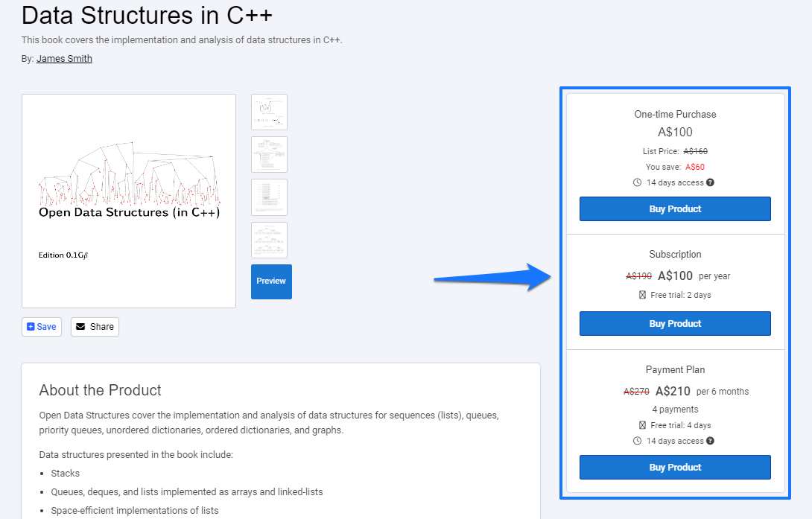Image resolution: width=812 pixels, height=519 pixels.
Task: Click the help icon beside Payment Plan access
Action: pos(710,441)
